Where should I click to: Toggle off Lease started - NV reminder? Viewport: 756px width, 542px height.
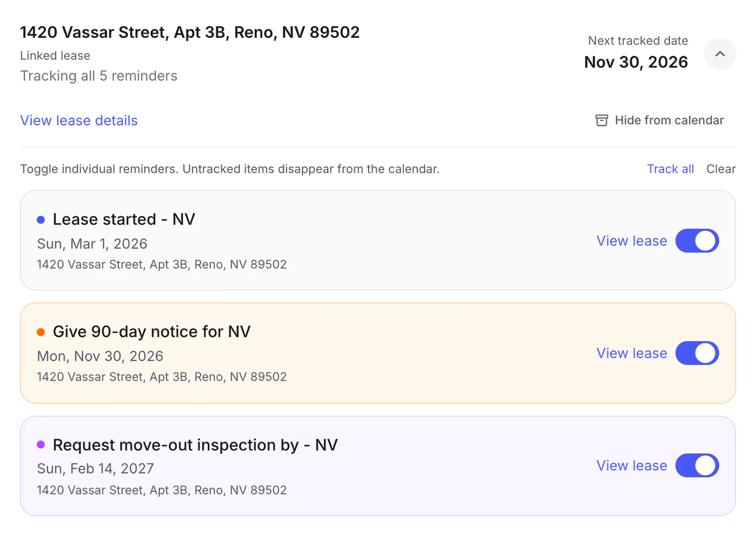coord(697,241)
